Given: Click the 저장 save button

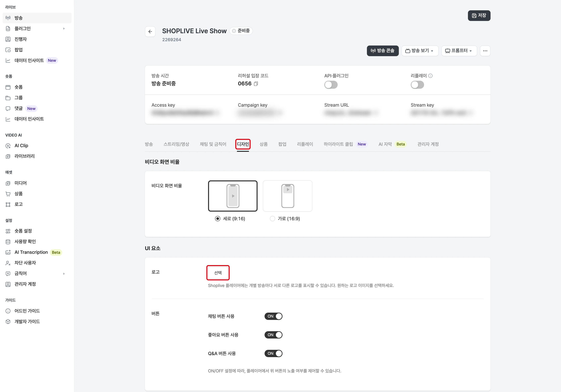Looking at the screenshot, I should (479, 16).
